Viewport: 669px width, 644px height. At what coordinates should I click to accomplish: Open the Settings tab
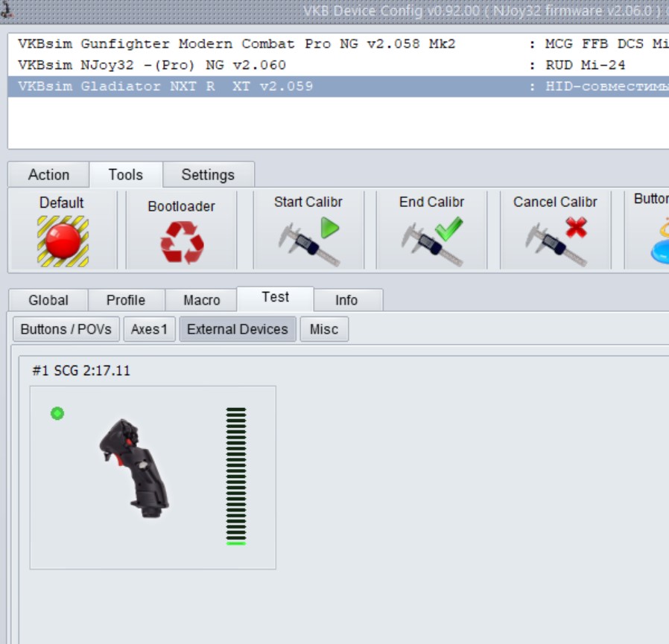click(x=208, y=175)
